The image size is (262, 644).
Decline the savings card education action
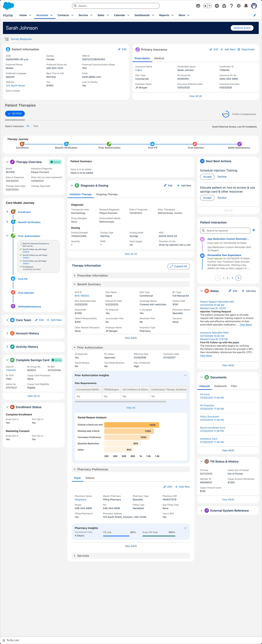(222, 198)
